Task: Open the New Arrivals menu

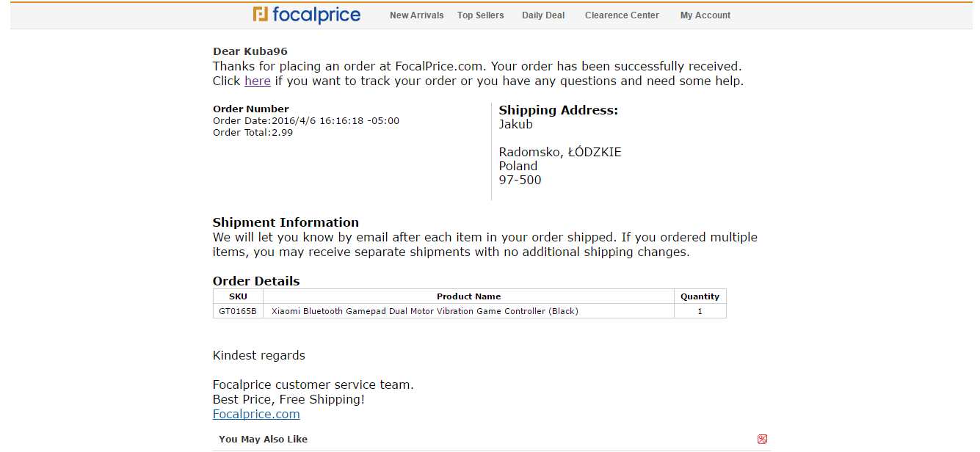Action: [416, 15]
